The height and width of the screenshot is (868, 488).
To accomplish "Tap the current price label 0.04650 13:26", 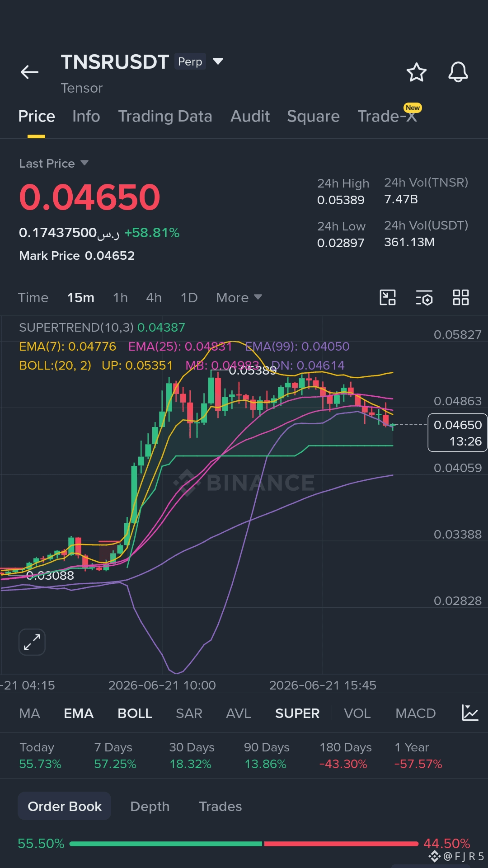I will pos(457,432).
